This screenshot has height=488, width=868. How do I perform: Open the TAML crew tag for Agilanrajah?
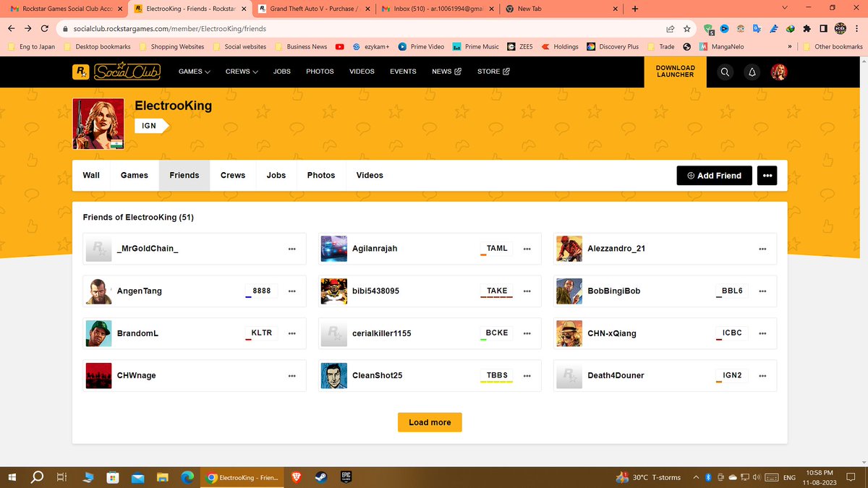click(497, 249)
